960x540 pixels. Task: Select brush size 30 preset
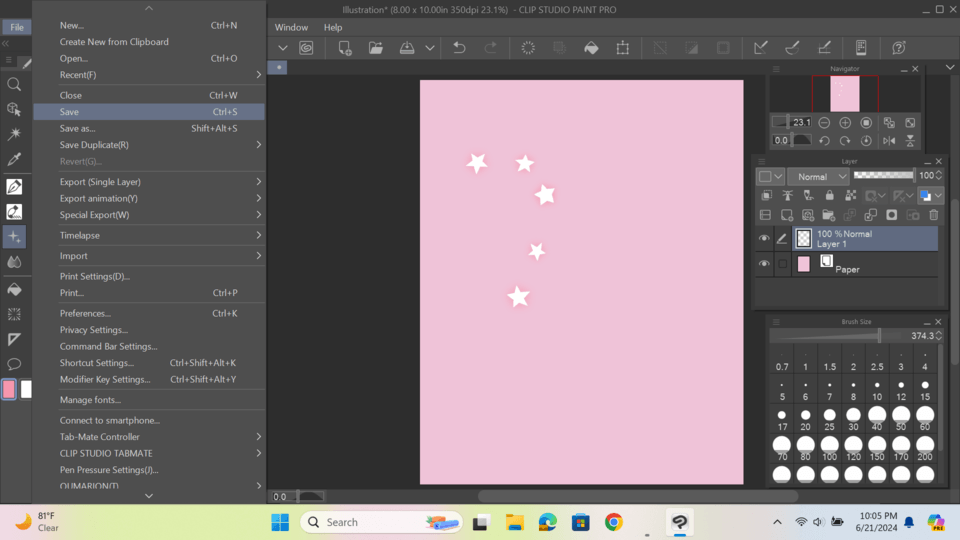pos(853,416)
